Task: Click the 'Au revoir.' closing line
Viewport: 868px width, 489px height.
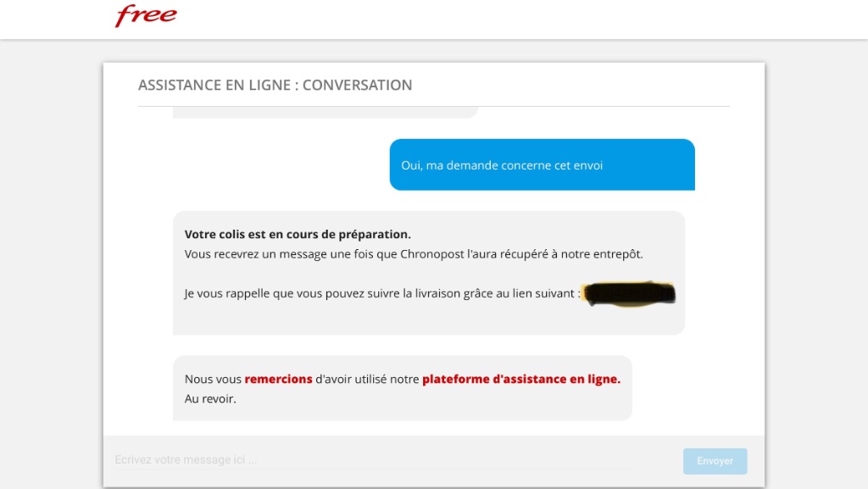Action: (x=210, y=399)
